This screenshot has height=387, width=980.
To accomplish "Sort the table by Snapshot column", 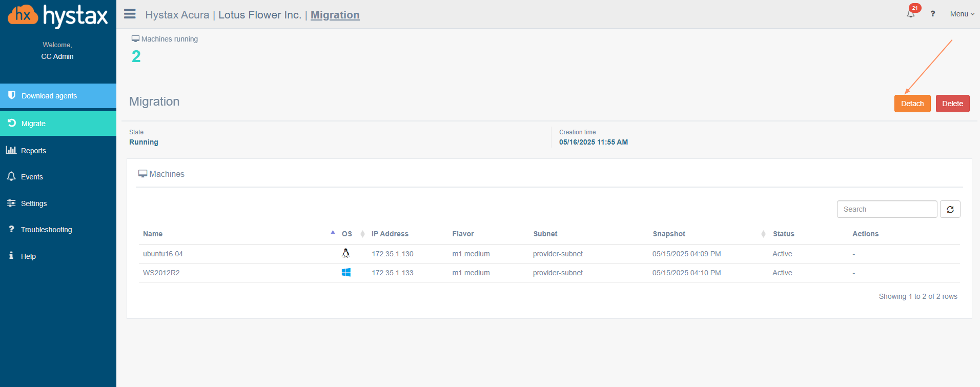I will coord(669,234).
